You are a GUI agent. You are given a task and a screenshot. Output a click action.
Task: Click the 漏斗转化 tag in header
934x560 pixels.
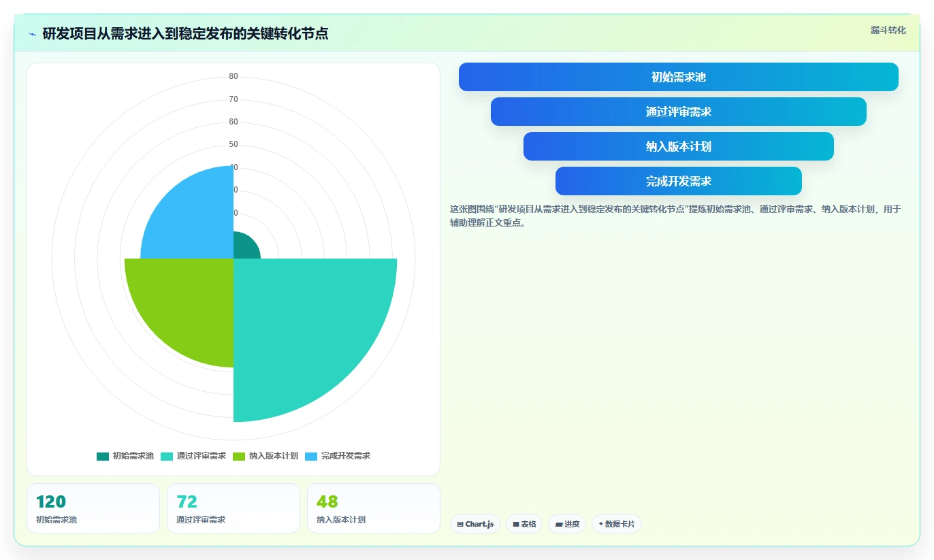[888, 30]
